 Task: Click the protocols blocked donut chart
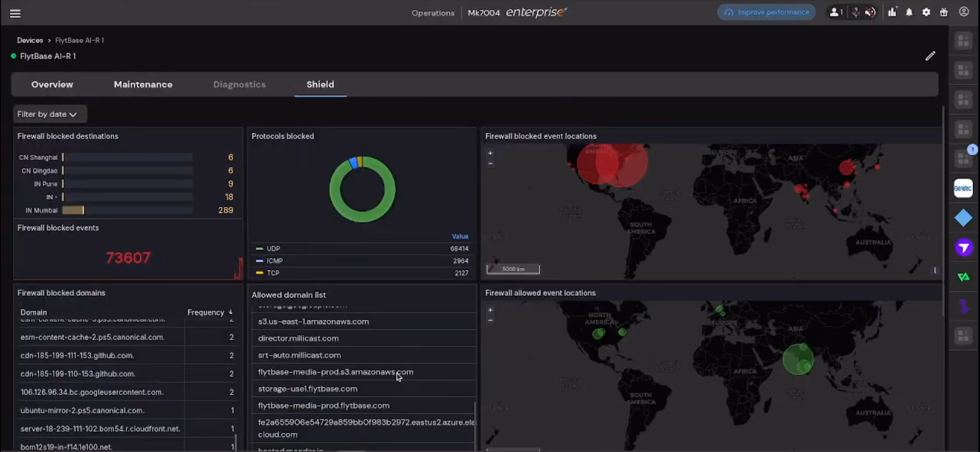click(x=362, y=189)
